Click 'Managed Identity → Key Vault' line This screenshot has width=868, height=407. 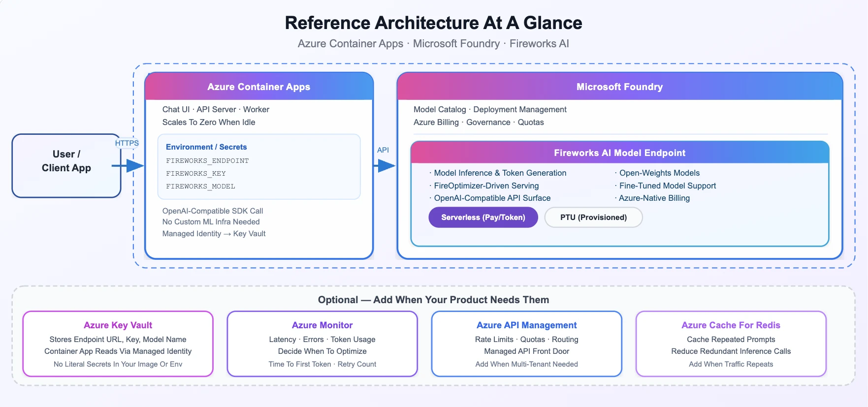coord(214,234)
